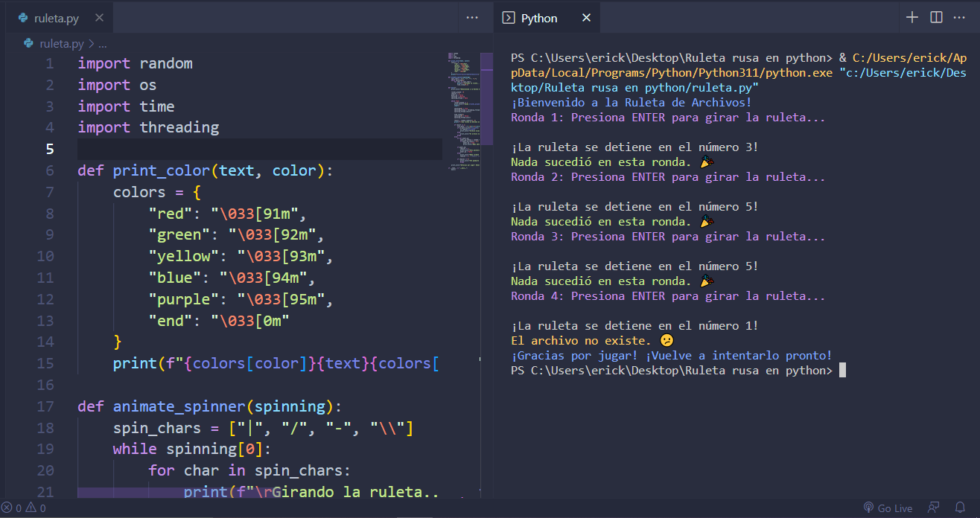
Task: Click 'Ronda 3: Presiona ENTER' terminal line
Action: point(668,236)
